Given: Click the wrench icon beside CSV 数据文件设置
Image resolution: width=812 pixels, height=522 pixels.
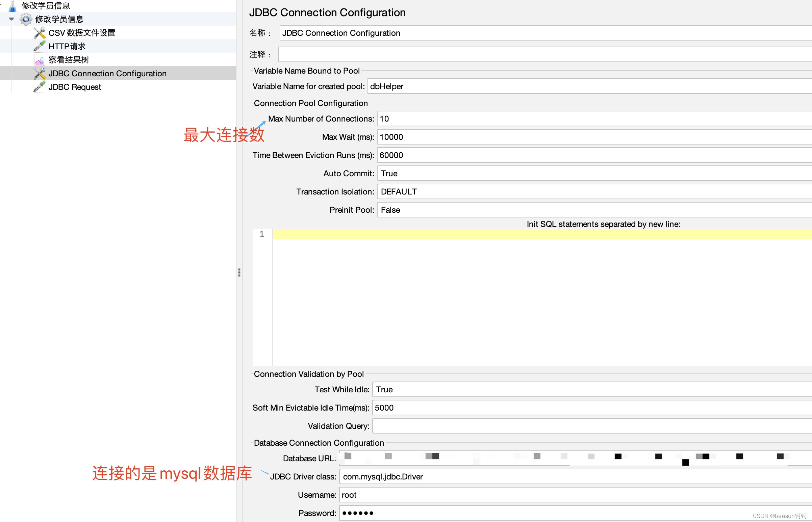Looking at the screenshot, I should 39,32.
